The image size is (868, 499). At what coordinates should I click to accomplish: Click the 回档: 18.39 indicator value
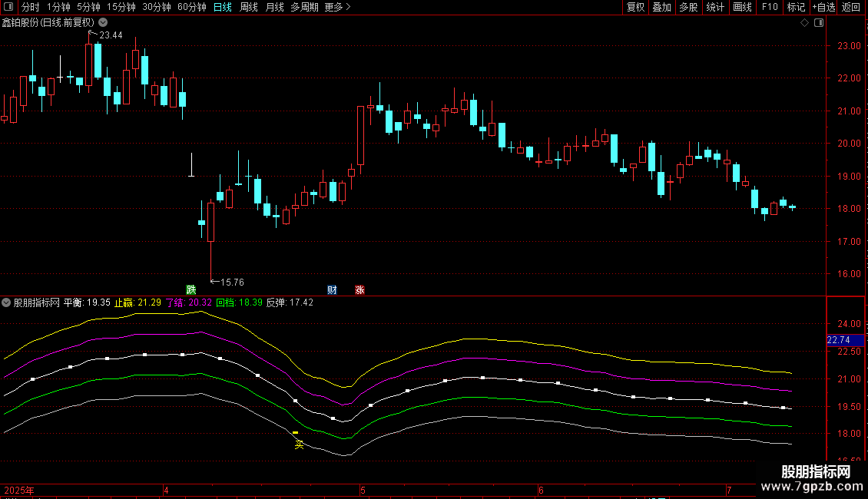(239, 302)
